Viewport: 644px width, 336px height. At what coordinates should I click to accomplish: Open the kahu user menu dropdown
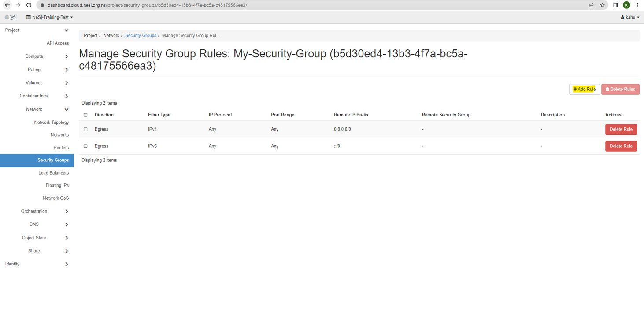[630, 17]
